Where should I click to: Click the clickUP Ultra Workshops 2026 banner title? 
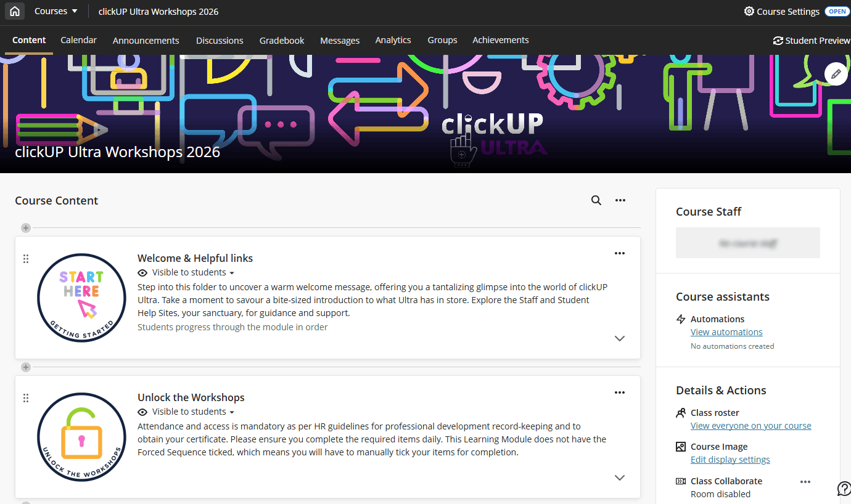pos(117,152)
